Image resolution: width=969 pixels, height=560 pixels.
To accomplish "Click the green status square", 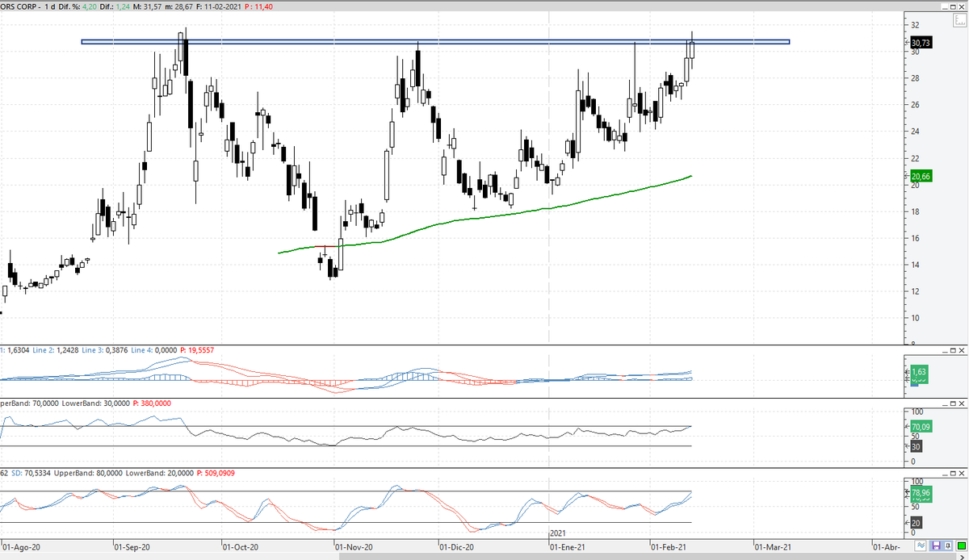I will point(962,545).
